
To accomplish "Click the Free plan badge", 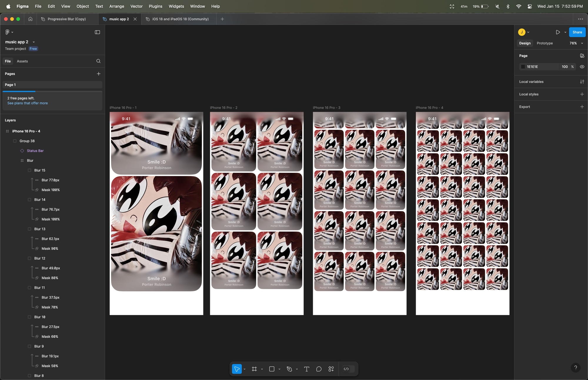I will (33, 49).
